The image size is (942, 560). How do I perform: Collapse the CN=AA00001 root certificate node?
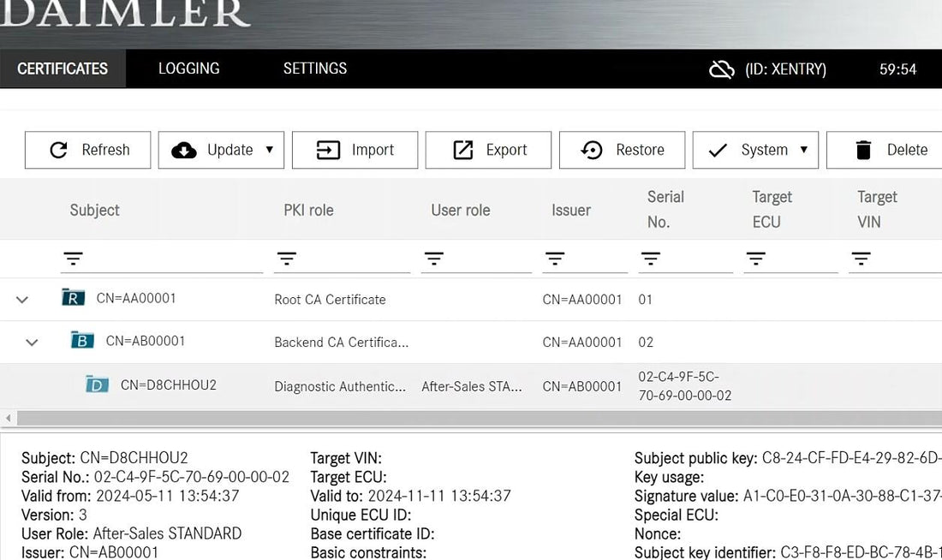[x=23, y=300]
